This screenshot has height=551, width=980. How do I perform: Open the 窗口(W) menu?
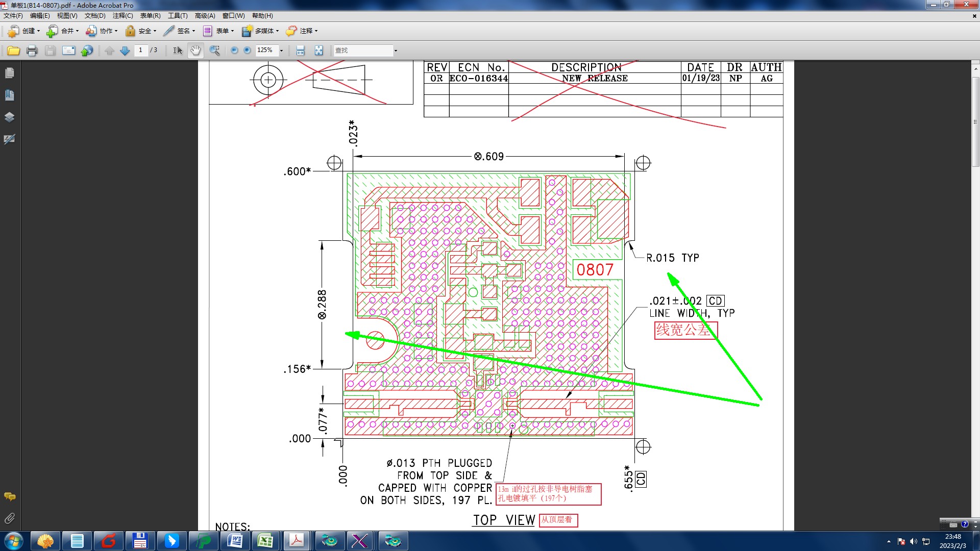[x=233, y=16]
